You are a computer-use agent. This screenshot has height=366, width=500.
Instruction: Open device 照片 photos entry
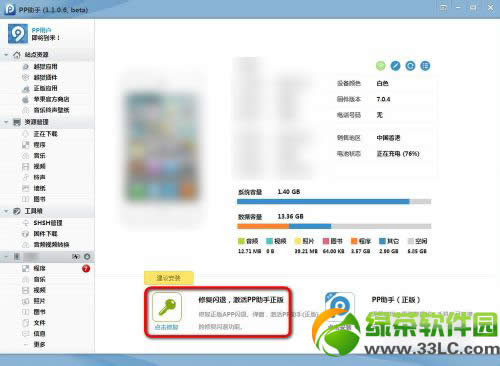(x=39, y=301)
